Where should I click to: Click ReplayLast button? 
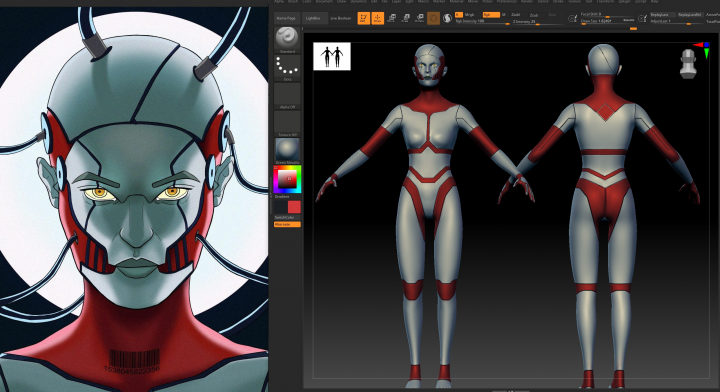click(663, 15)
